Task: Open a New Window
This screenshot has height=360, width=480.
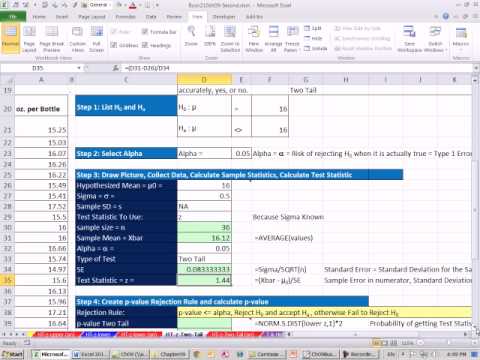Action: [254, 39]
